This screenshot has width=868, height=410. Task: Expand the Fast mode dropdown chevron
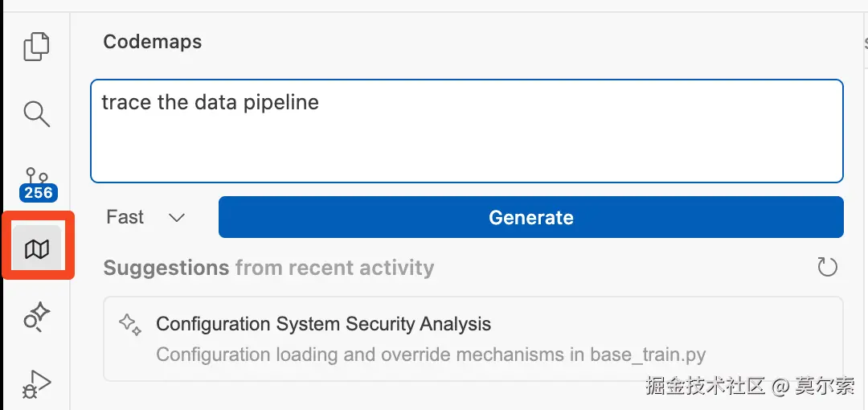click(177, 218)
